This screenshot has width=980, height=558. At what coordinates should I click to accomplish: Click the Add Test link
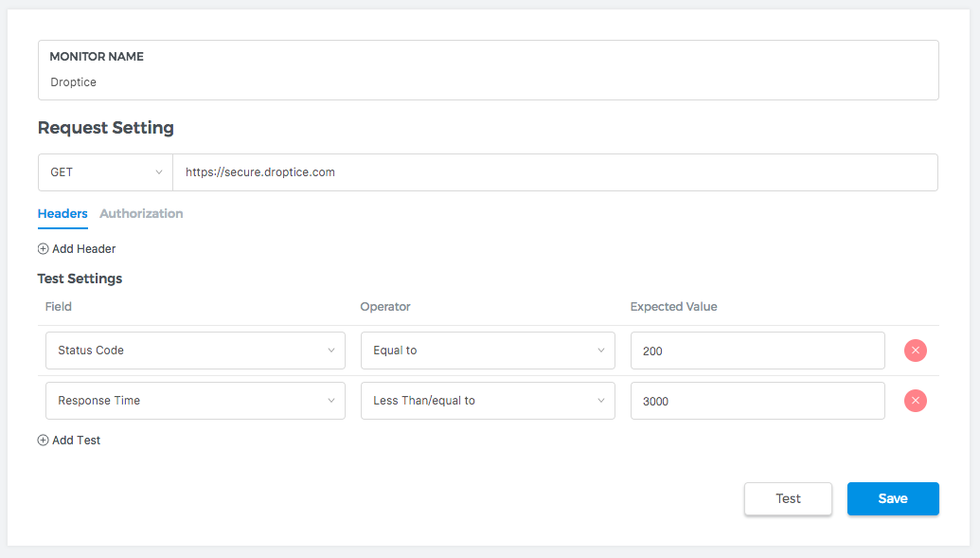tap(76, 441)
